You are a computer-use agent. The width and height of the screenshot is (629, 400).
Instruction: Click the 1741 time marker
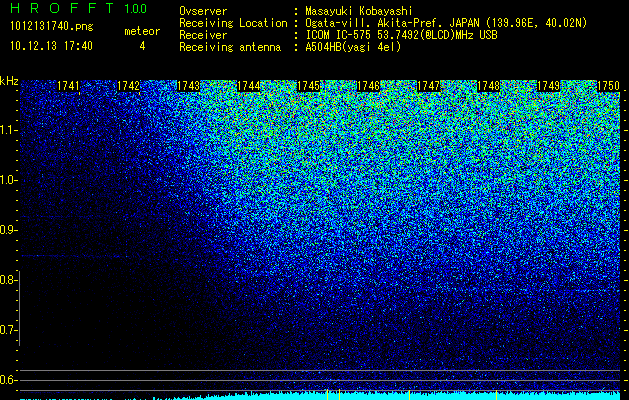[x=69, y=86]
